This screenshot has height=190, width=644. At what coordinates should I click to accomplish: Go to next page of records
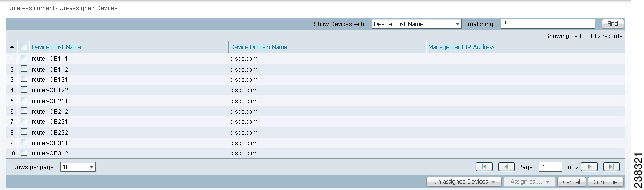(x=589, y=167)
